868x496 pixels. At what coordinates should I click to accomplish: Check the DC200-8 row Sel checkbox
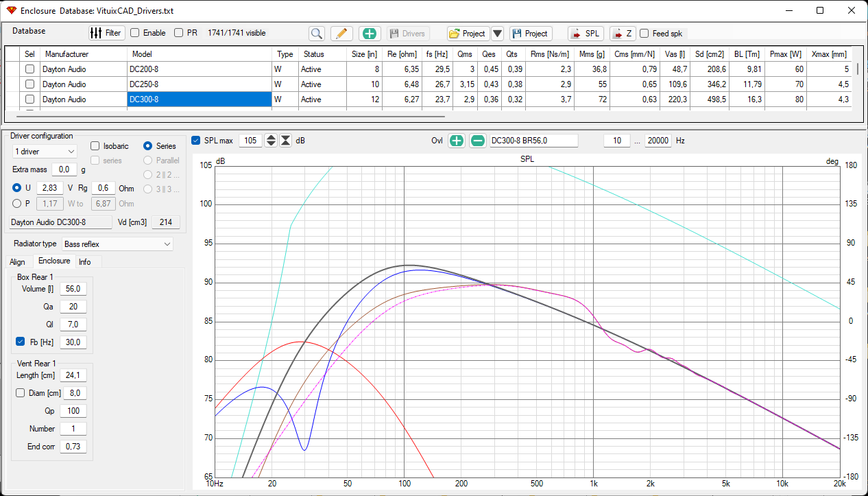pyautogui.click(x=29, y=69)
